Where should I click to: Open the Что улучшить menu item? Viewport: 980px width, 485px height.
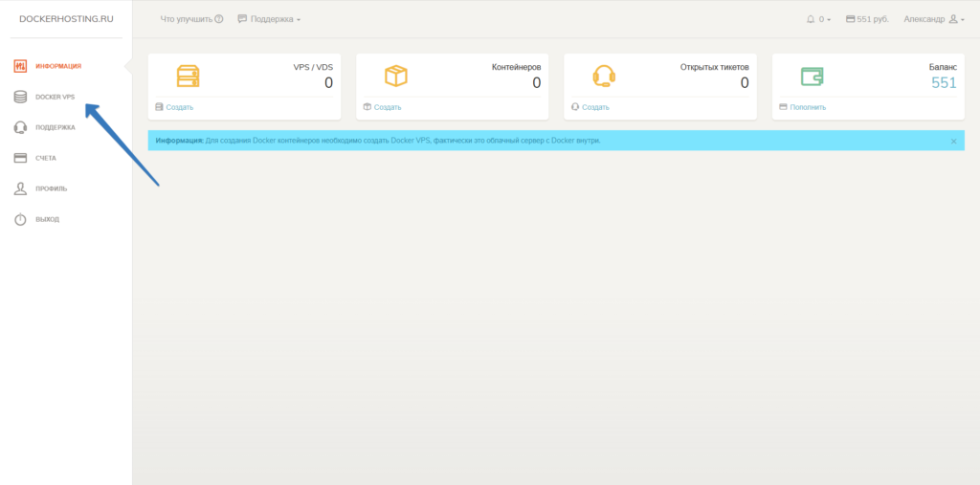(191, 19)
